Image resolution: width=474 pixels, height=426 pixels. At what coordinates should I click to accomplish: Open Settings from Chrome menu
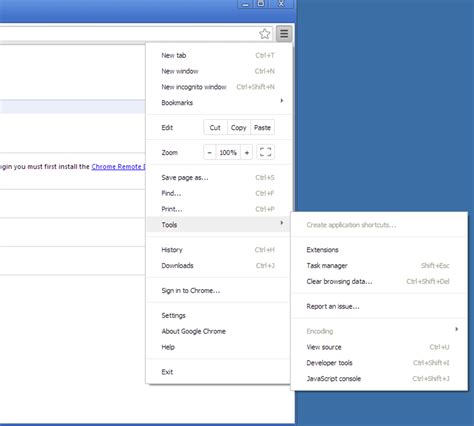[x=218, y=315]
